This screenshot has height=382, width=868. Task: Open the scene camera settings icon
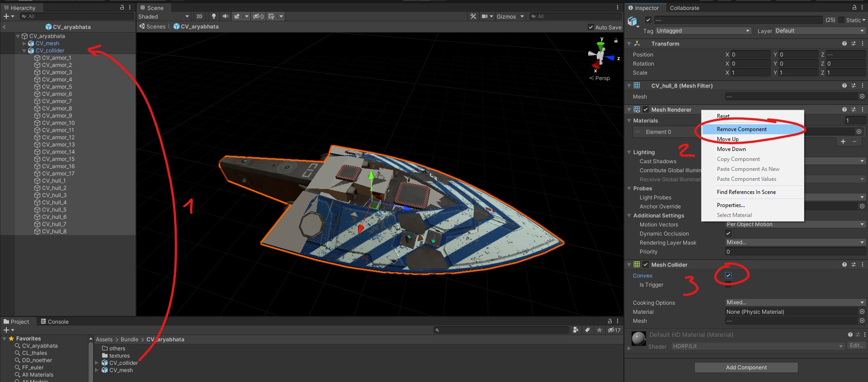tap(485, 16)
